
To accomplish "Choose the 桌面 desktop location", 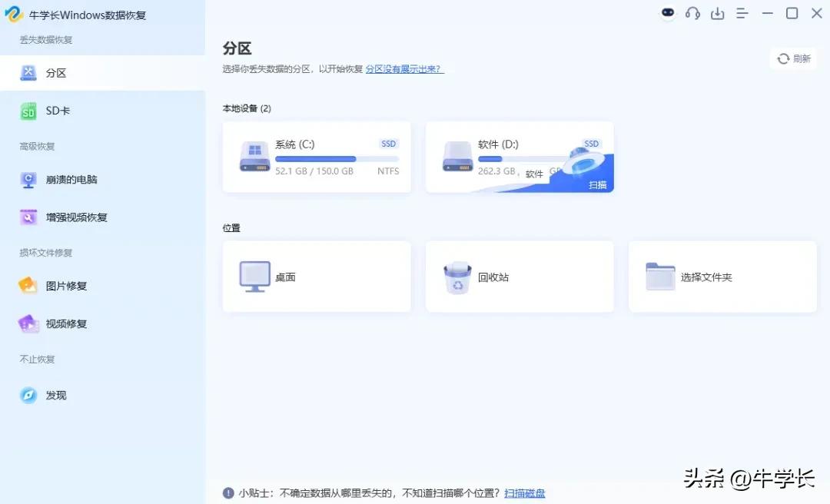I will 316,277.
